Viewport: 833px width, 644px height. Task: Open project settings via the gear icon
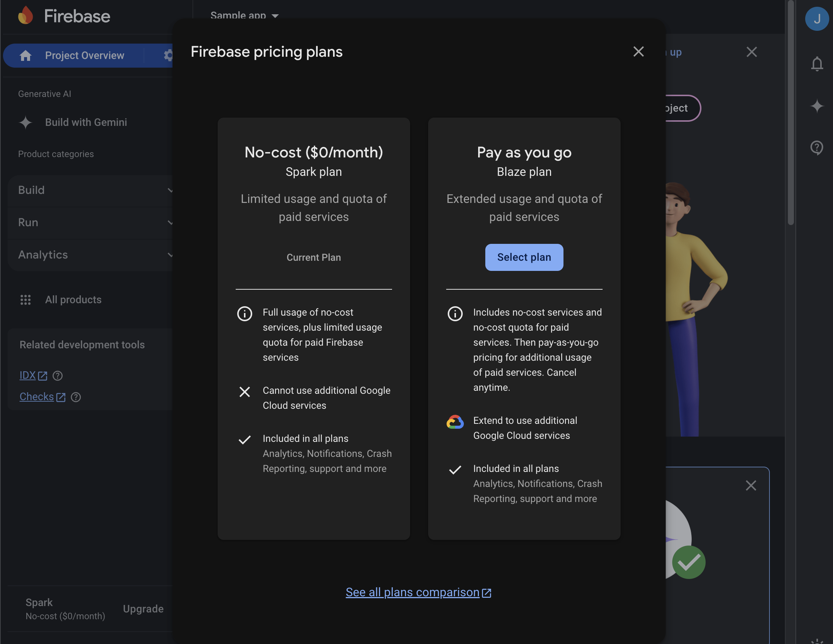[169, 55]
